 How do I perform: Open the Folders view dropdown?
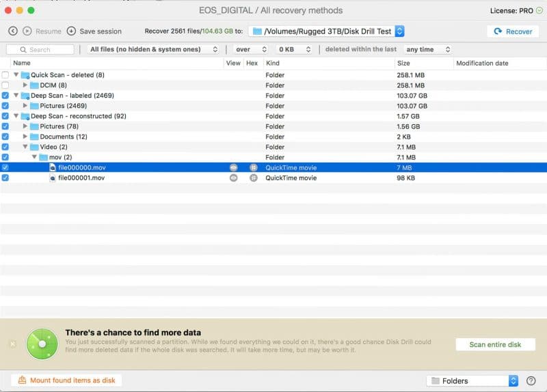coord(472,381)
